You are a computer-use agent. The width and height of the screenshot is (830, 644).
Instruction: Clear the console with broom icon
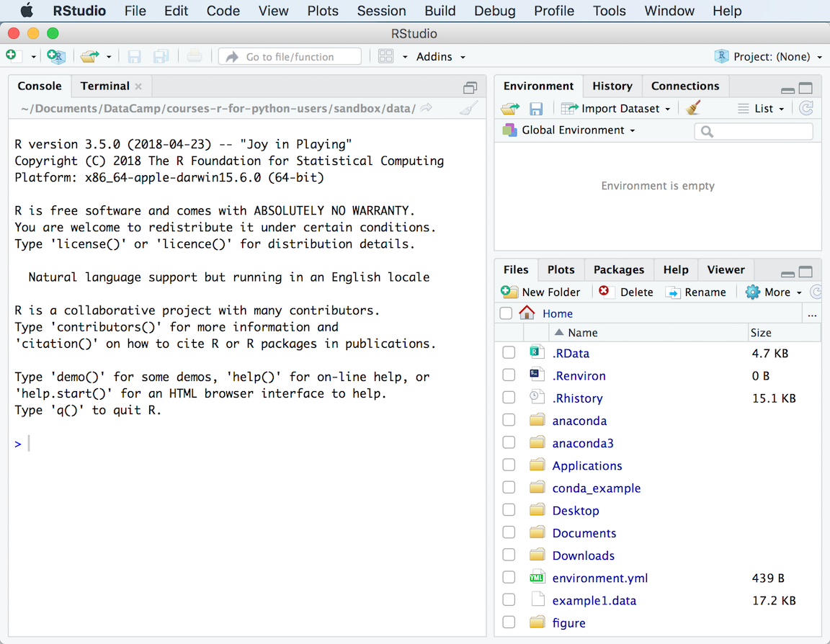coord(468,108)
